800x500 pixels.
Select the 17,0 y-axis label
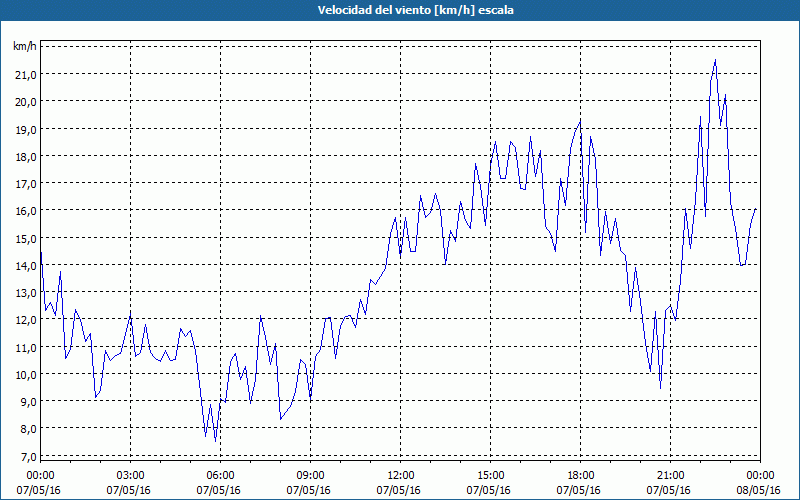[26, 184]
